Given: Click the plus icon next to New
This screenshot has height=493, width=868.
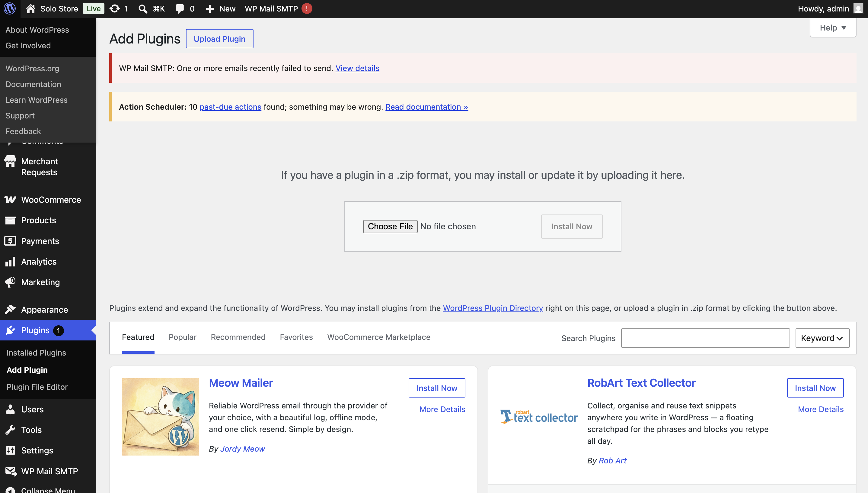Looking at the screenshot, I should [x=210, y=8].
